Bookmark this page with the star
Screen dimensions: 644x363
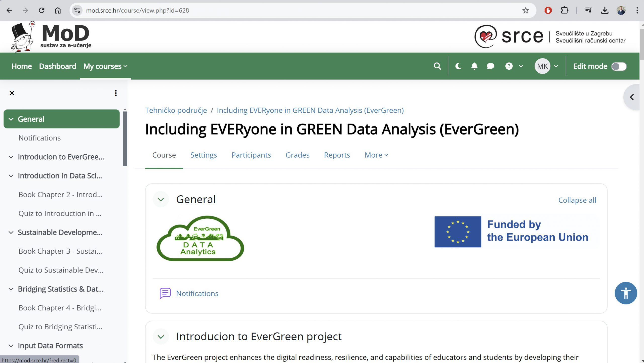pos(525,10)
